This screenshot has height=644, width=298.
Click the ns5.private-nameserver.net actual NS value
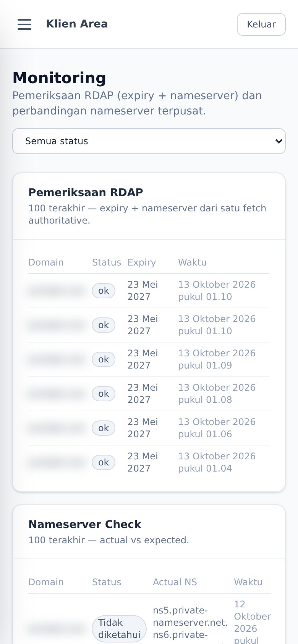click(190, 617)
